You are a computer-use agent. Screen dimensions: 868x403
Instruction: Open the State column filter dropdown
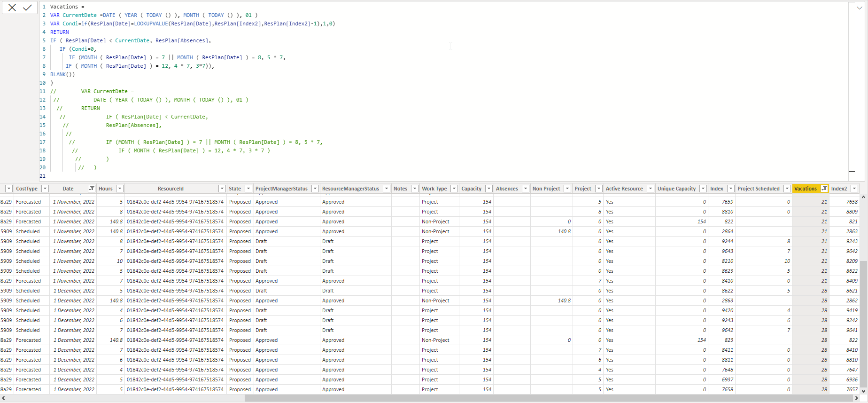click(248, 189)
